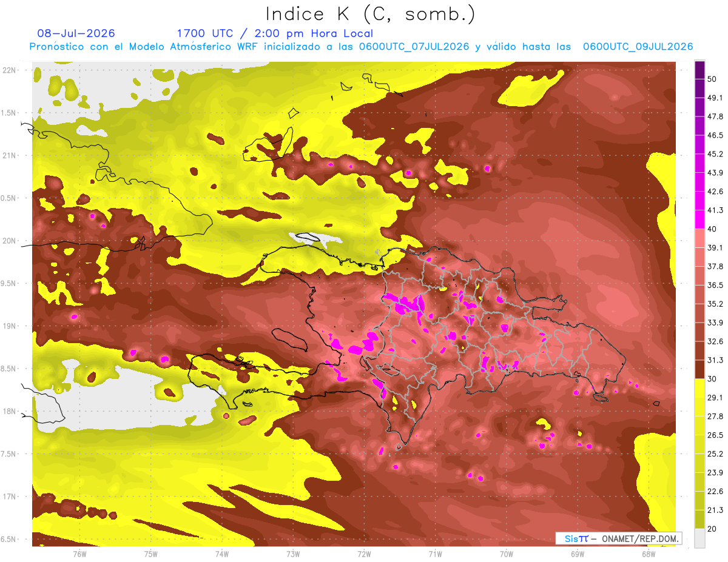Click the bright yellow swatch between 29.1 and 30

(x=700, y=388)
